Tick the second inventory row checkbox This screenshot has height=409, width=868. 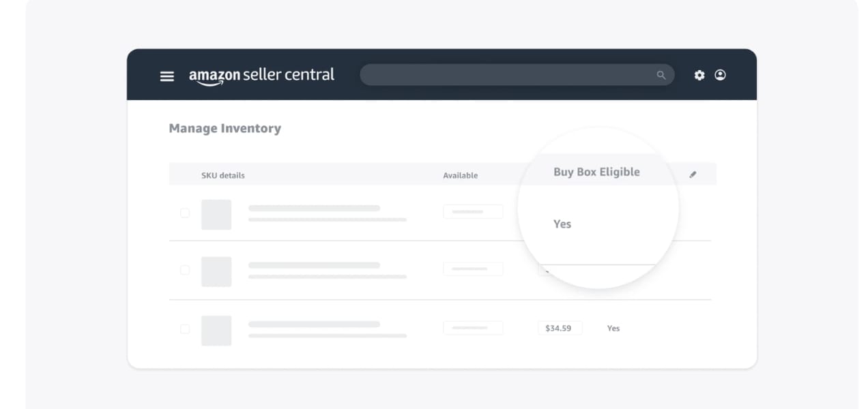tap(185, 270)
